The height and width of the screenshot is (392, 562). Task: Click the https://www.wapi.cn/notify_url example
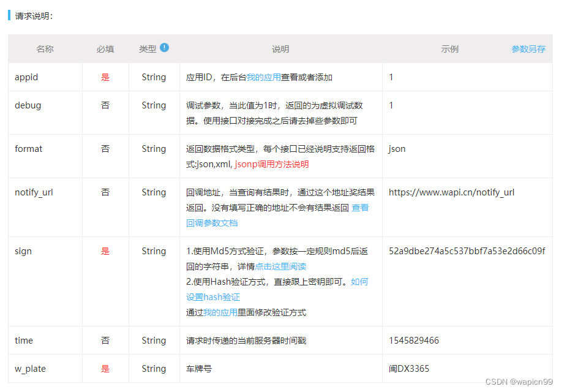pos(452,192)
